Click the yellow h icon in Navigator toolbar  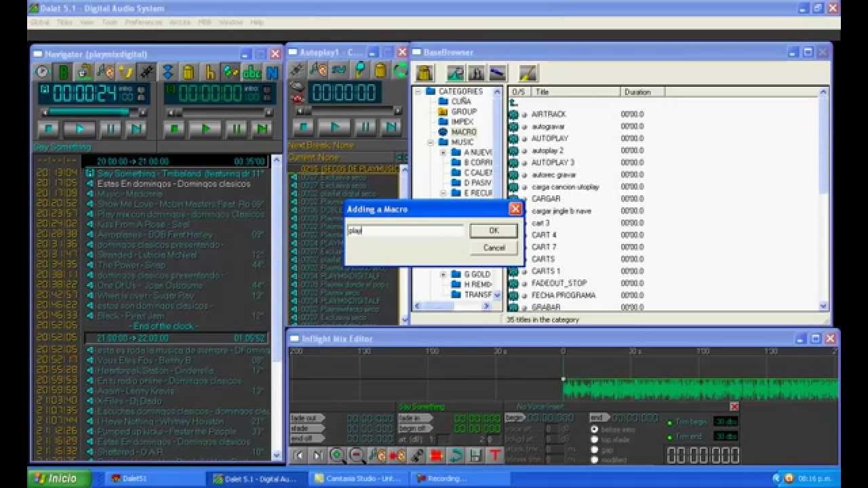210,71
